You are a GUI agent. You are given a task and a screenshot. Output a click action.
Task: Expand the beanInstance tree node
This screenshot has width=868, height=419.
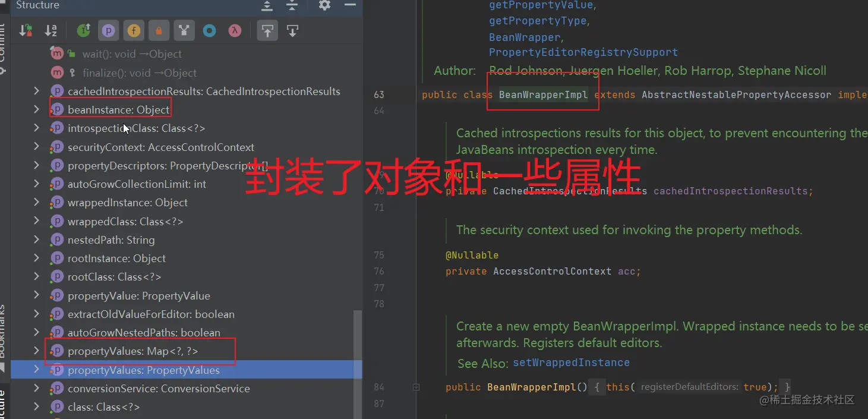37,110
